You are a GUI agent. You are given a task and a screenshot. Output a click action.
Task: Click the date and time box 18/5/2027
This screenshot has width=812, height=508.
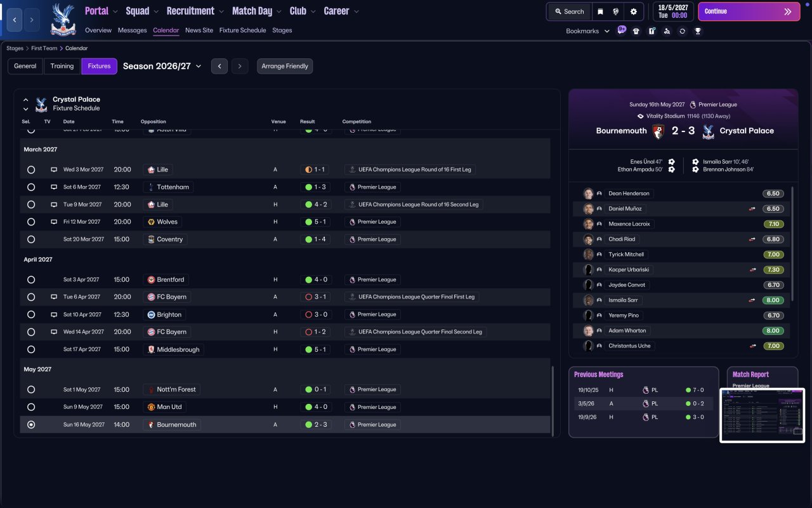tap(672, 11)
